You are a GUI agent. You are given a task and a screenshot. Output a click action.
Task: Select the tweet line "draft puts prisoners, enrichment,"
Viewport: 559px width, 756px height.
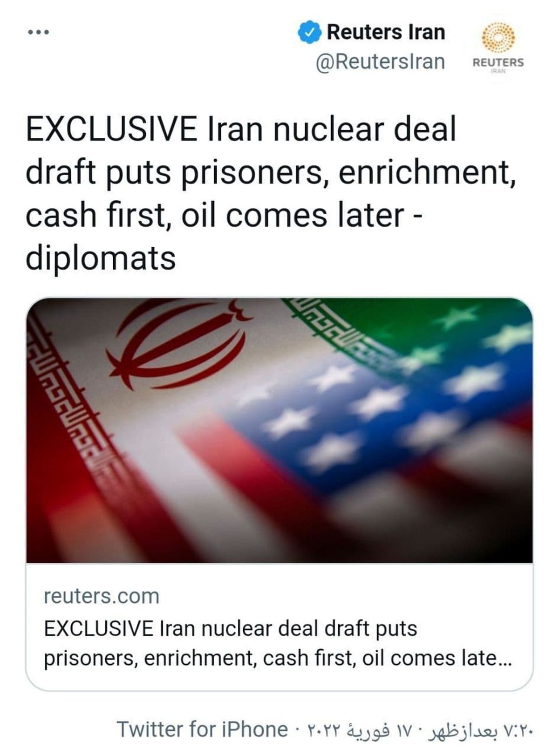click(271, 172)
